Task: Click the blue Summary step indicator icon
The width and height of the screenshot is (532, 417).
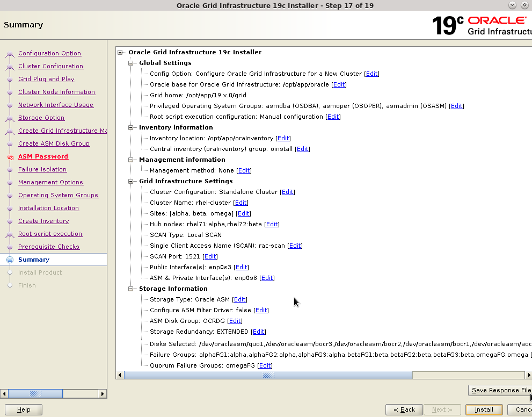Action: (x=10, y=260)
